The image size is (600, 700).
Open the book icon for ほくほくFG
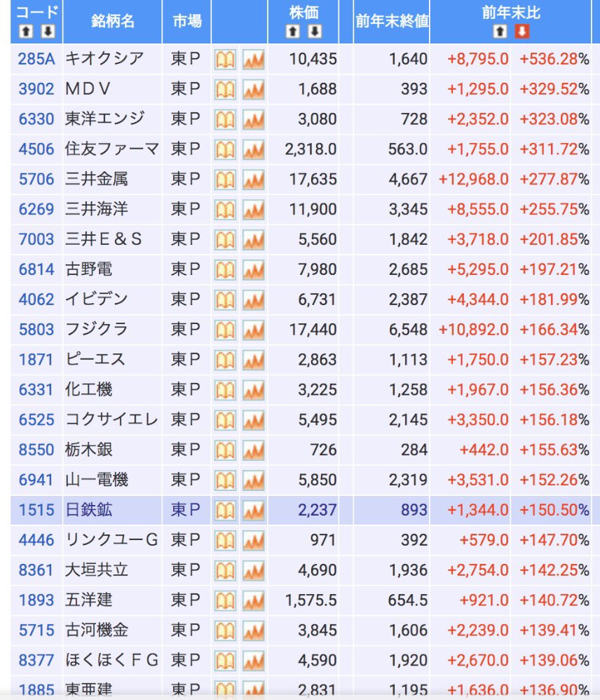coord(224,660)
